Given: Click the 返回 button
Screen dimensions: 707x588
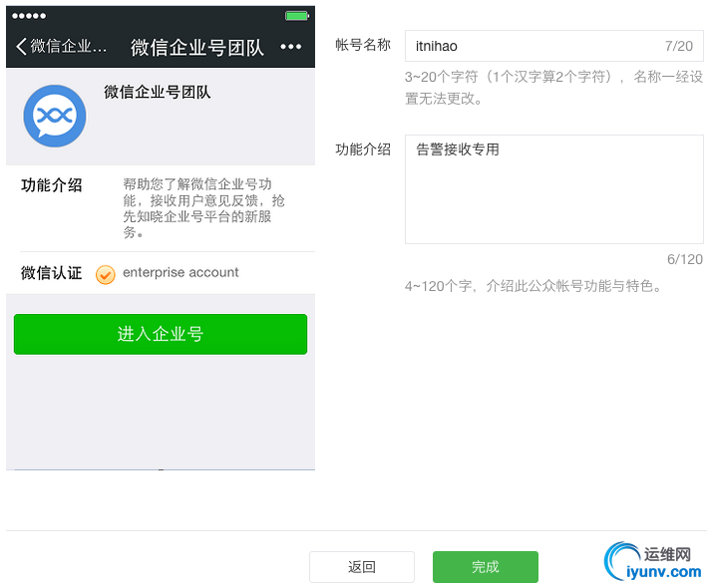Looking at the screenshot, I should 362,567.
